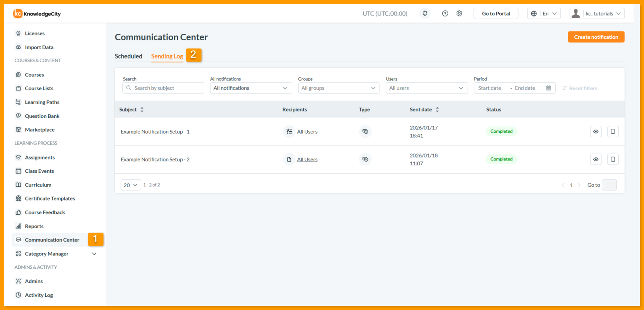This screenshot has width=644, height=310.
Task: Click the Start date field
Action: click(x=490, y=88)
